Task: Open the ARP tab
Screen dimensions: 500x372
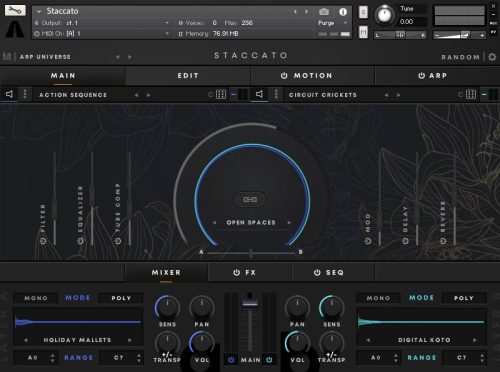Action: coord(437,76)
